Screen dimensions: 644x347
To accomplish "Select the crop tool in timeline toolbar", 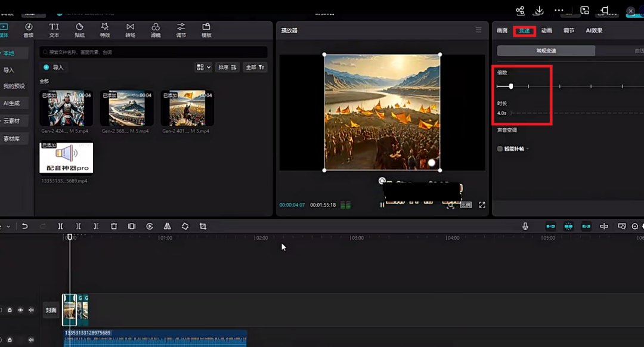I will point(203,227).
